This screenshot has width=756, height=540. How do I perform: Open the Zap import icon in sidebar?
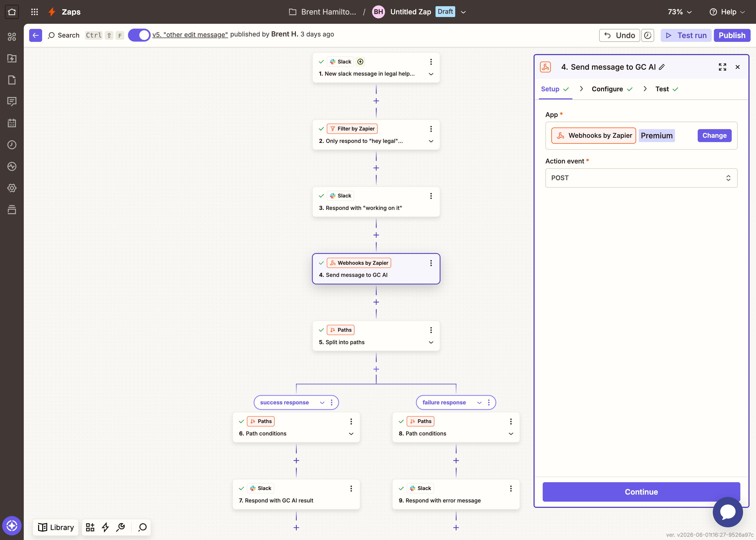tap(12, 58)
